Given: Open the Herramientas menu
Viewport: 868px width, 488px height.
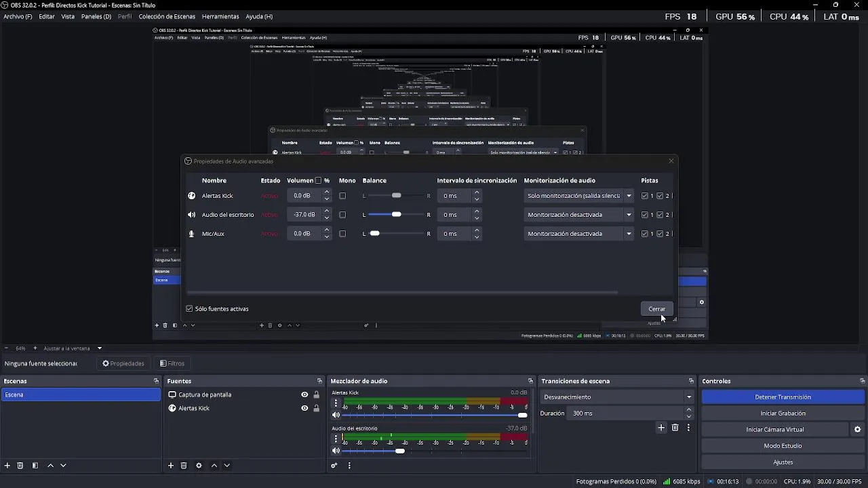Looking at the screenshot, I should [220, 16].
